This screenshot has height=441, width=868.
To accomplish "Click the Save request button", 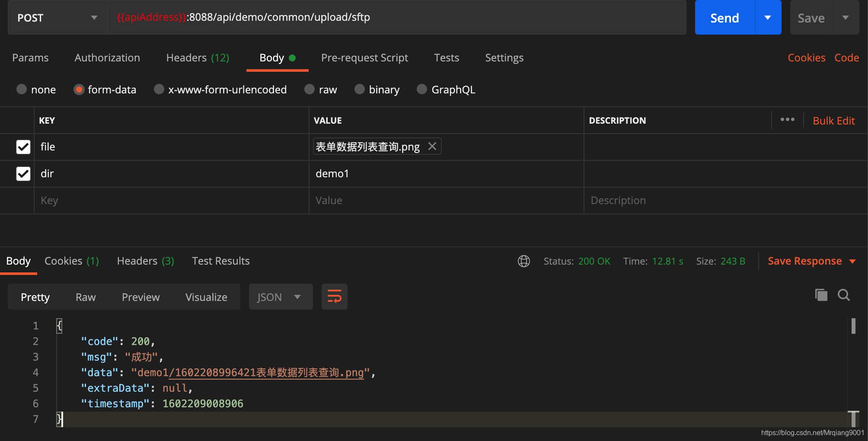I will point(811,18).
